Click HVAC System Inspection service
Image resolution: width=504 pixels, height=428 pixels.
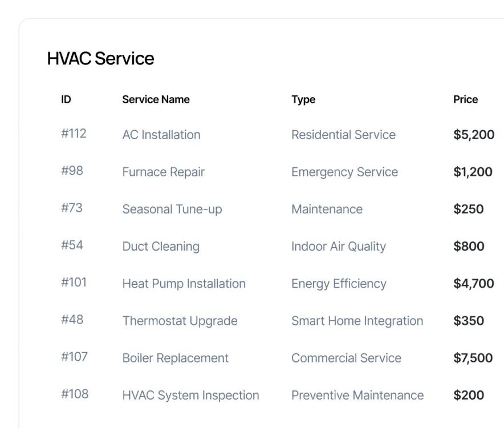pos(190,395)
